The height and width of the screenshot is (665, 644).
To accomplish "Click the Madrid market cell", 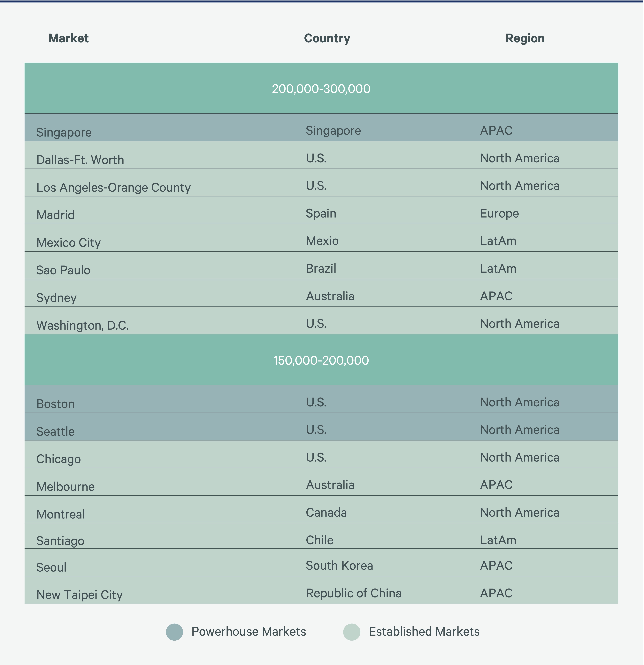I will (x=56, y=215).
